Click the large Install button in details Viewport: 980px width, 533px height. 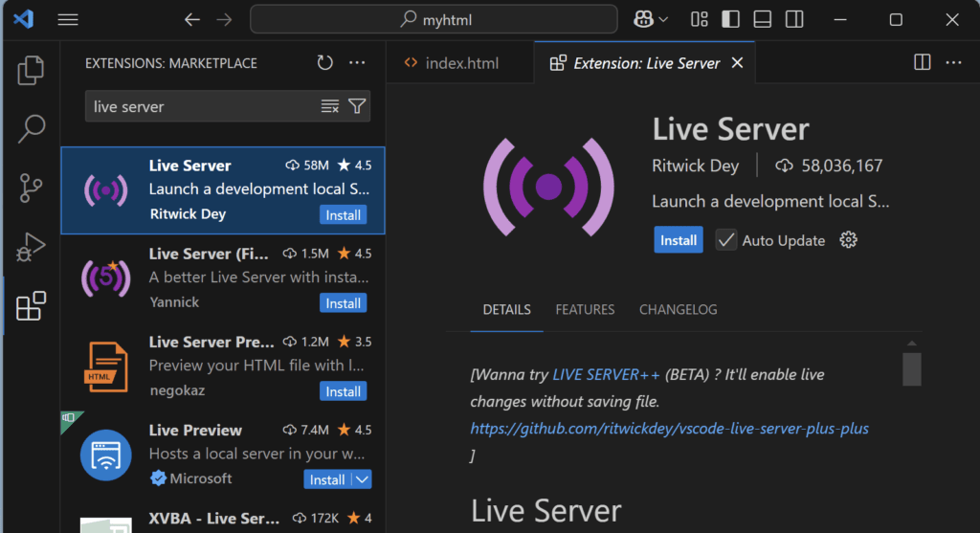679,240
